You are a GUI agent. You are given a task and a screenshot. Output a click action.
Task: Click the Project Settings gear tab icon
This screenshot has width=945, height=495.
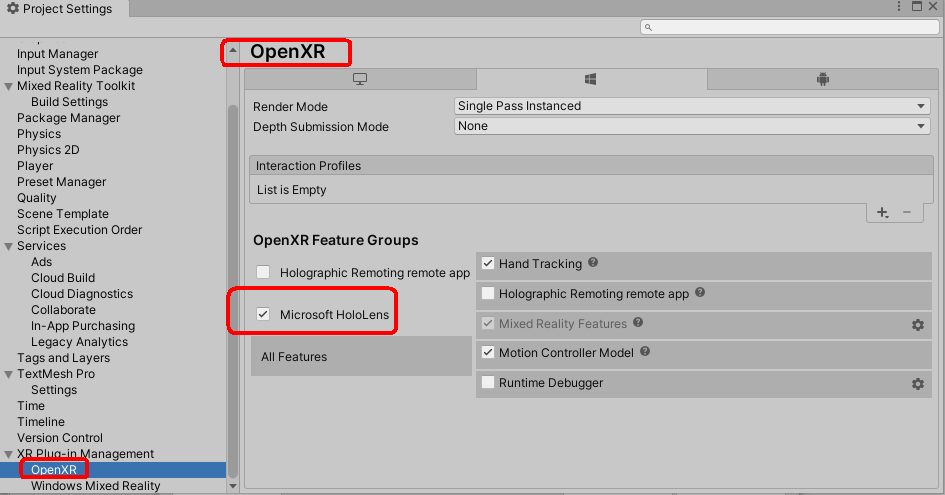click(x=13, y=8)
